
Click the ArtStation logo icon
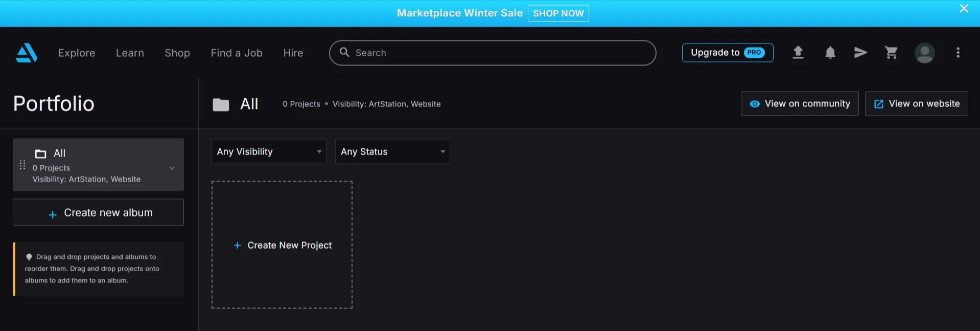click(x=27, y=53)
